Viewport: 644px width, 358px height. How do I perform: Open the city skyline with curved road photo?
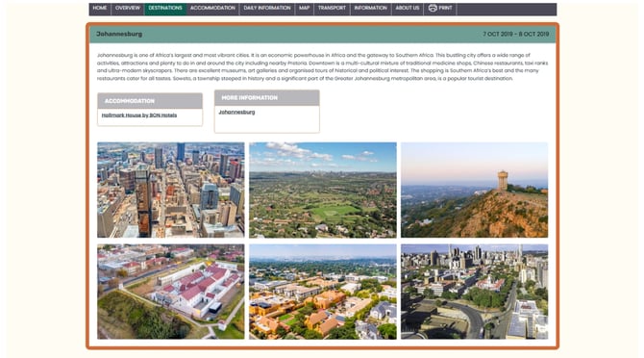tap(475, 292)
